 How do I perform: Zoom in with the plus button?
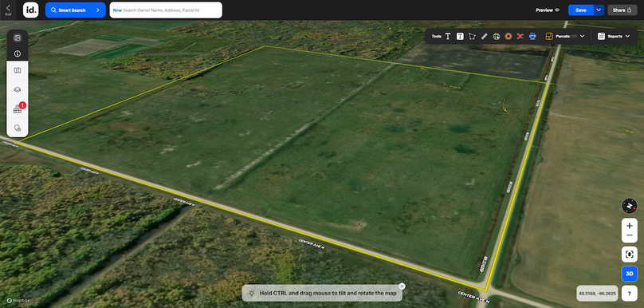click(x=629, y=226)
